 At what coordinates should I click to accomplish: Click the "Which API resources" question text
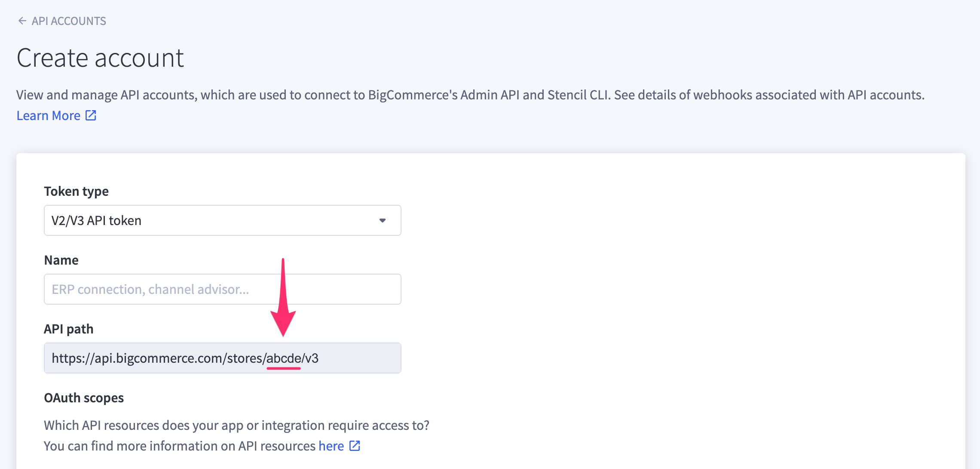pos(236,426)
